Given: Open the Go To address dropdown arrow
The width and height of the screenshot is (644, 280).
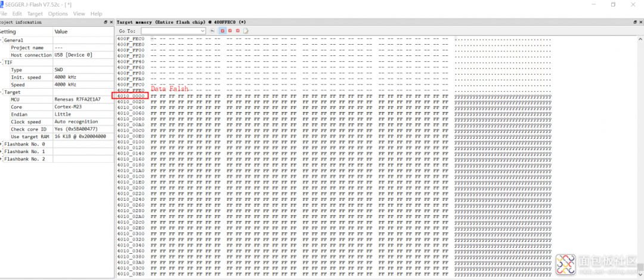Looking at the screenshot, I should click(203, 30).
